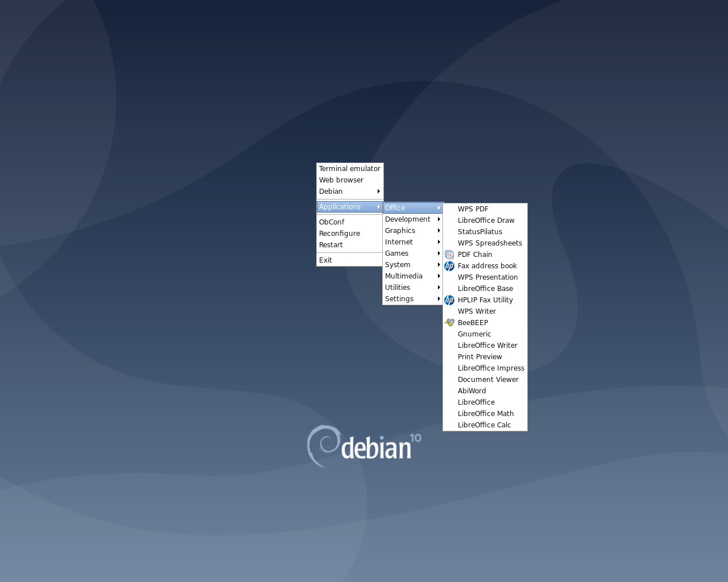Screen dimensions: 728x582
Task: Click the BeeBEEP icon
Action: coord(449,323)
